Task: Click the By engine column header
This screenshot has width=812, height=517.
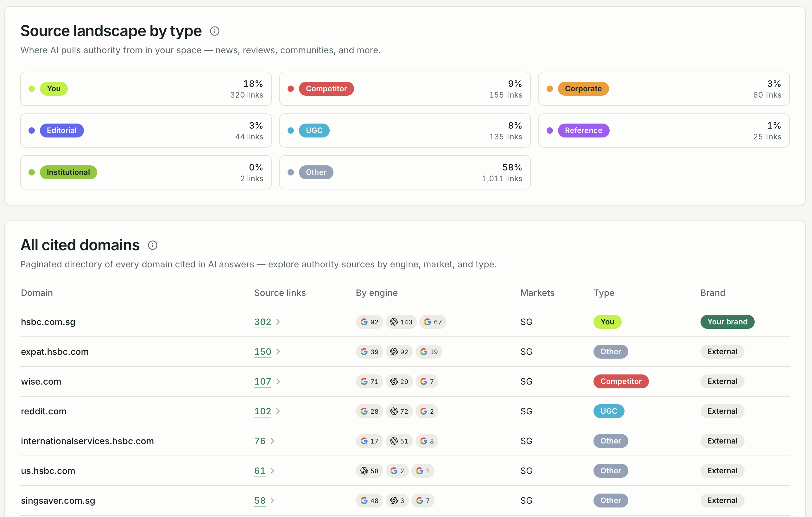Action: click(377, 293)
